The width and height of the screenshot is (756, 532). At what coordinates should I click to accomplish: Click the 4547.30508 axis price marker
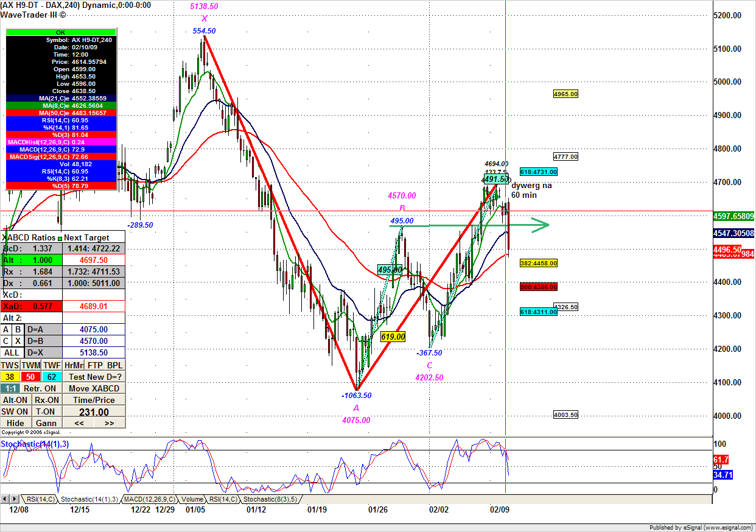pos(733,233)
